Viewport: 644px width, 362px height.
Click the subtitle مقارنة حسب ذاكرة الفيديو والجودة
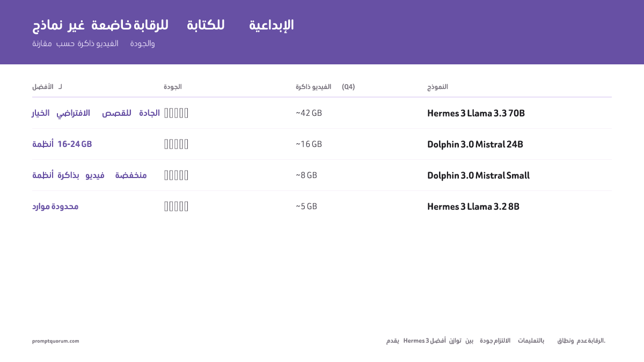93,43
